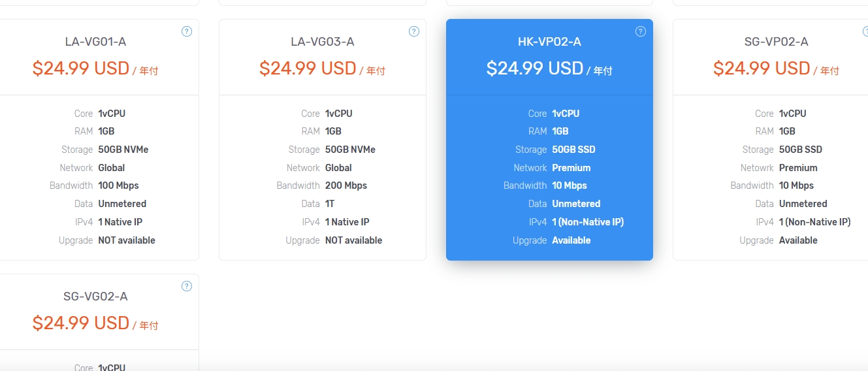Screen dimensions: 868x371
Task: Select the SG-VG02-A plan title
Action: click(95, 297)
